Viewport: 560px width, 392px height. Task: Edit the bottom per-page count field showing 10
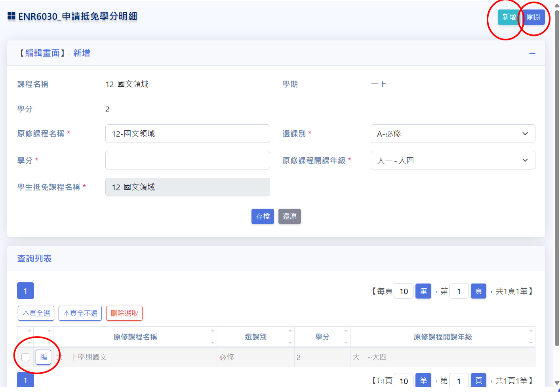404,381
